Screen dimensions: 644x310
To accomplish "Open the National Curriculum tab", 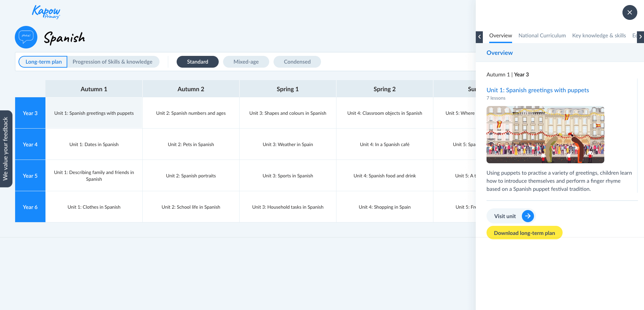I will click(542, 36).
